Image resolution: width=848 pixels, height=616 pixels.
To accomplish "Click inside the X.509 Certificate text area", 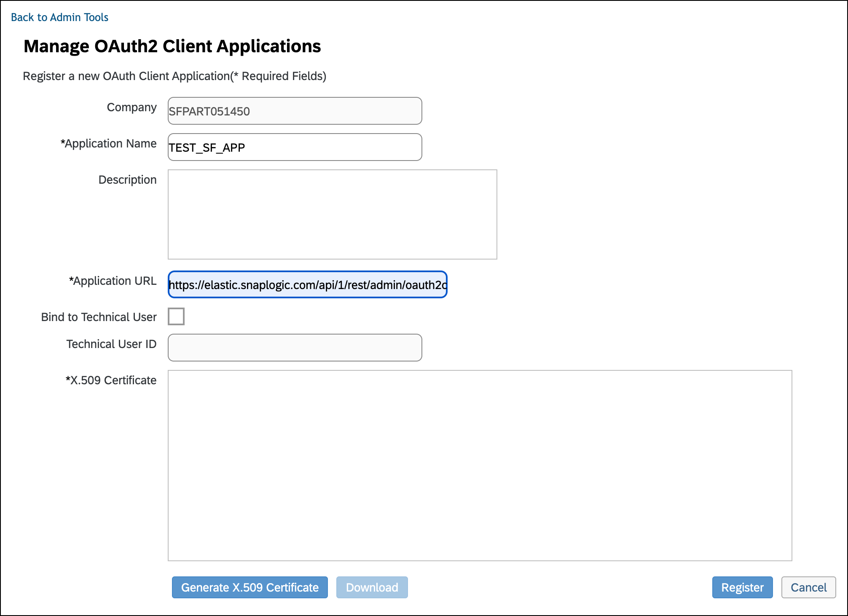I will click(x=480, y=466).
